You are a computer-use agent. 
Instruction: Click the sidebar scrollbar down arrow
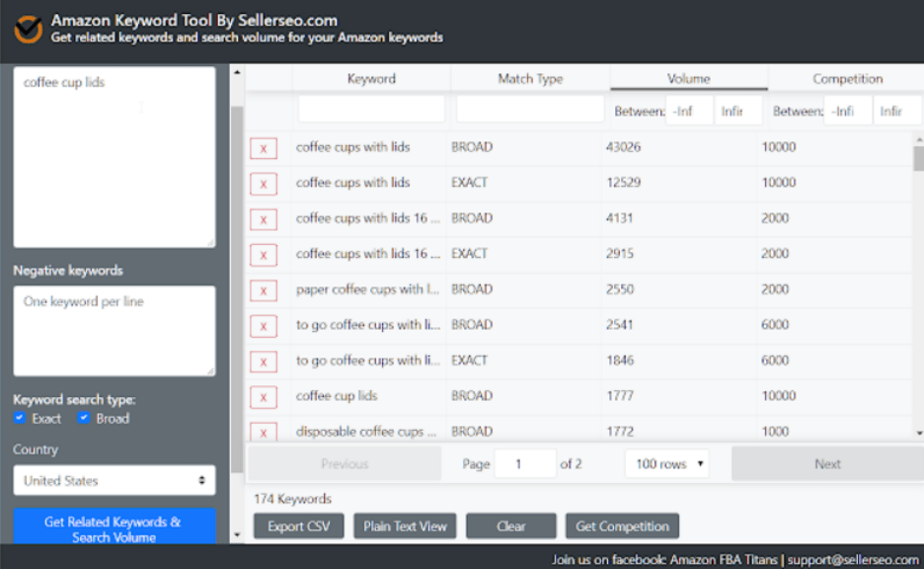(237, 535)
